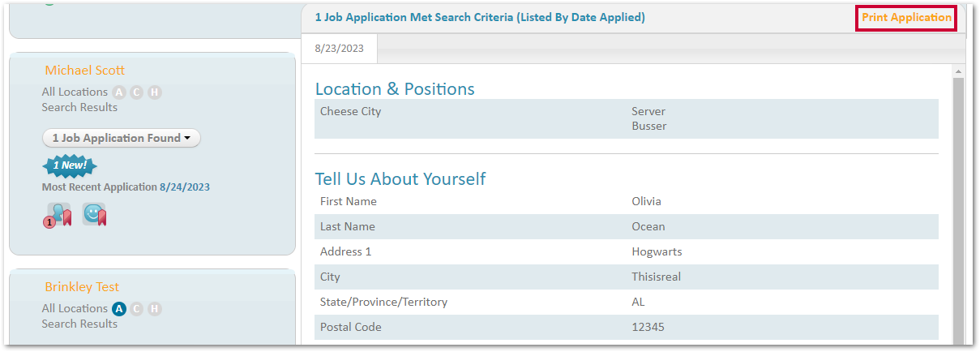
Task: Toggle Michael Scott's A location status circle
Action: 119,92
